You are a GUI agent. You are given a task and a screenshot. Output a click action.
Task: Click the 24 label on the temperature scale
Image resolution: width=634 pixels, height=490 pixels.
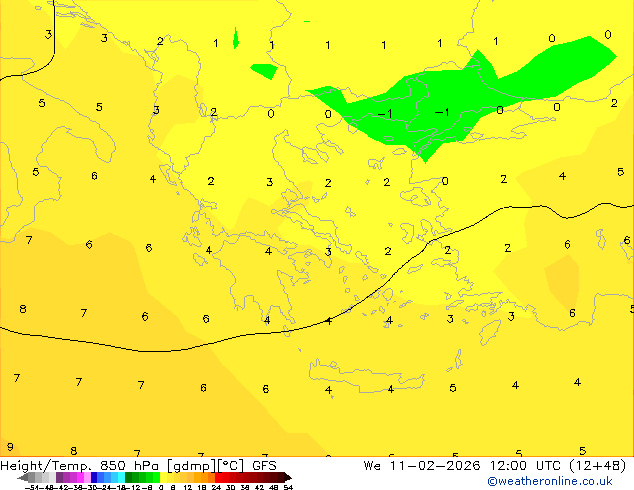point(216,487)
